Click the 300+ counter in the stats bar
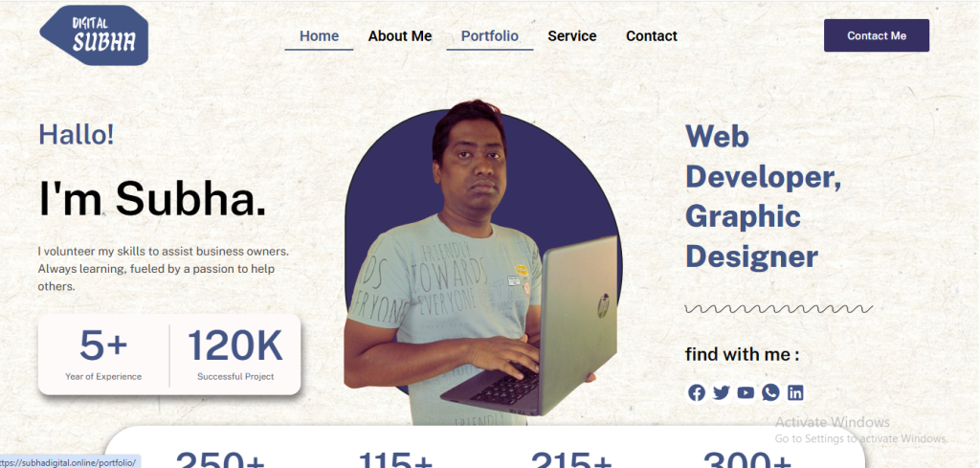Viewport: 980px width, 468px height. (747, 459)
